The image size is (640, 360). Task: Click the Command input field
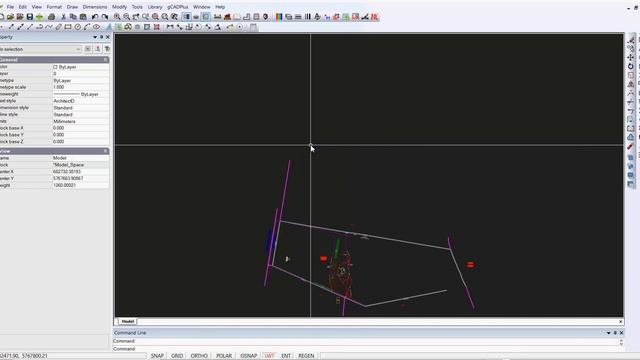coord(366,349)
